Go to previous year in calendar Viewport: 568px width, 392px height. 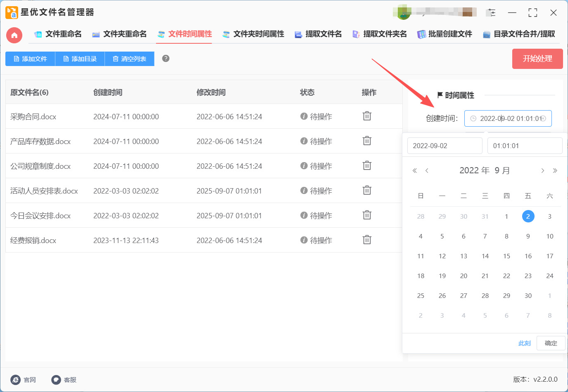click(415, 171)
